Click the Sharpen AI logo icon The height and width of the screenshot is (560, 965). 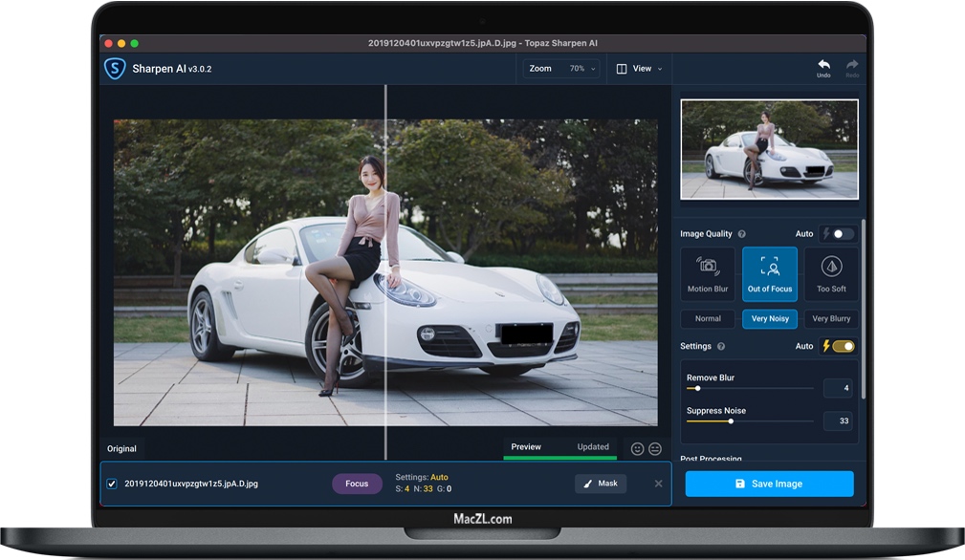pyautogui.click(x=114, y=68)
